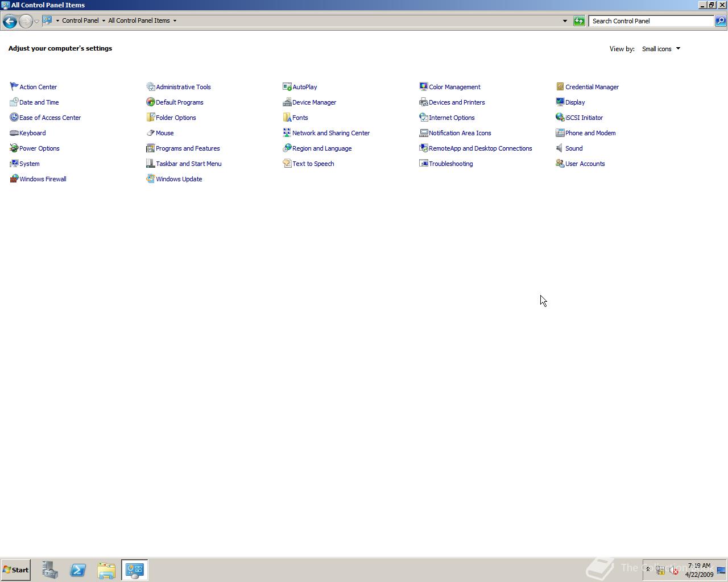728x582 pixels.
Task: Click the Taskbar and Start Menu icon
Action: pos(151,164)
